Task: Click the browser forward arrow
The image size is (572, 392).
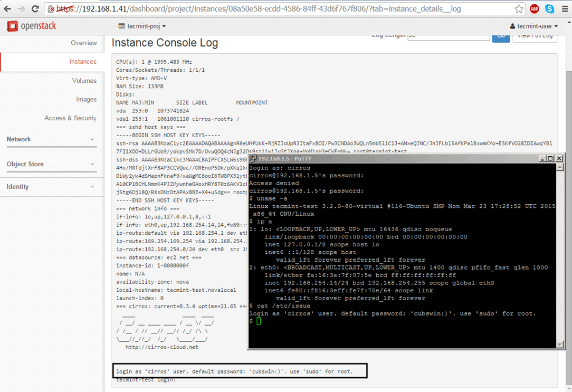Action: coord(21,9)
